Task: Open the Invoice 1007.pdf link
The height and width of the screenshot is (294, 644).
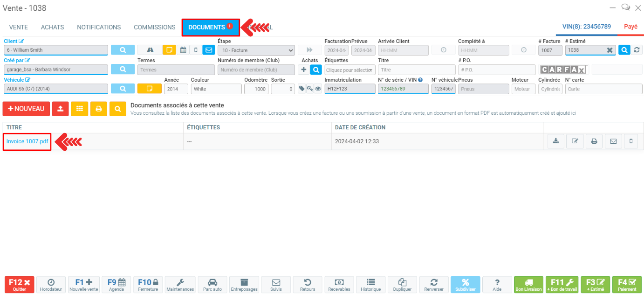Action: [x=27, y=141]
